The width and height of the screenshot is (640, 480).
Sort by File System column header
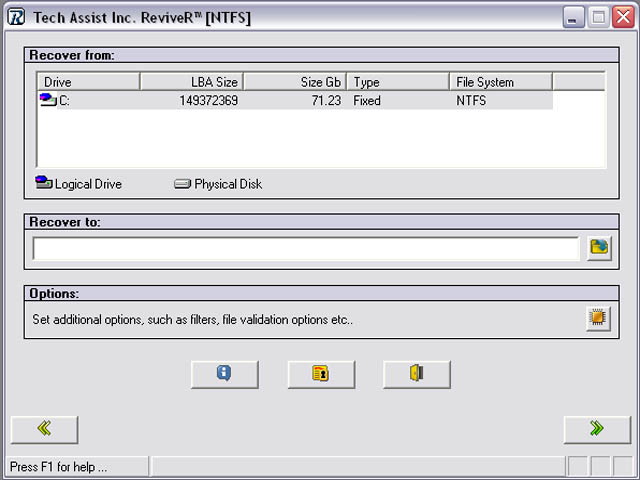(501, 82)
